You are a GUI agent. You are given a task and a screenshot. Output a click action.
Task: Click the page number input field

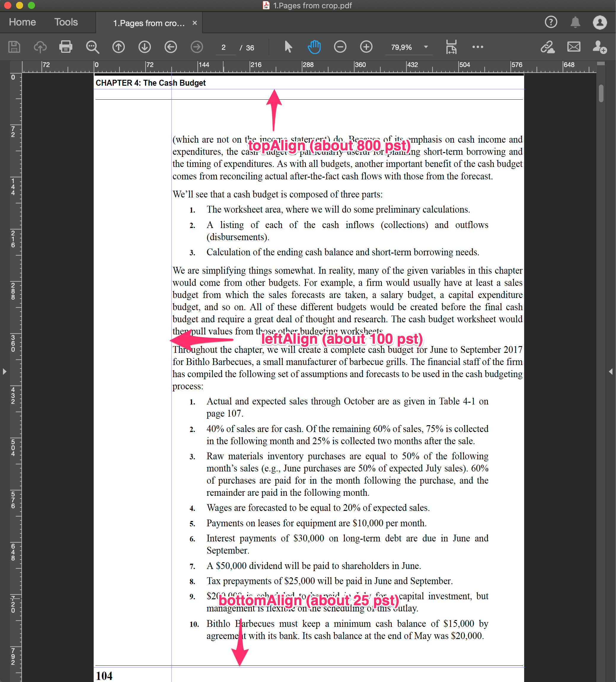pos(224,48)
